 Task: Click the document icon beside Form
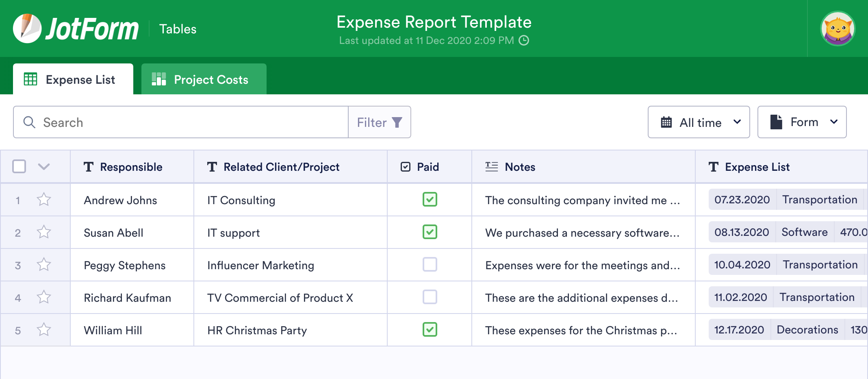[776, 122]
